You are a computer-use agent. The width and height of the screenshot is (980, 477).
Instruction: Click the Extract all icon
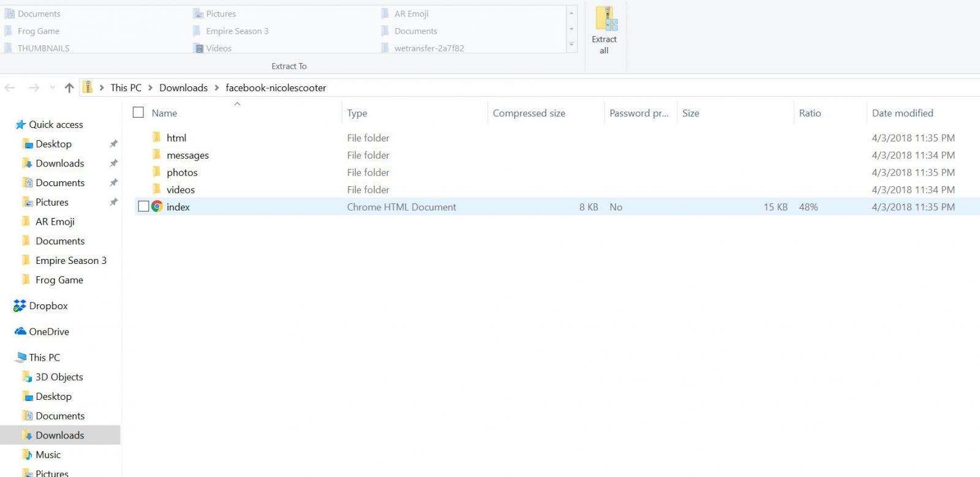tap(606, 18)
